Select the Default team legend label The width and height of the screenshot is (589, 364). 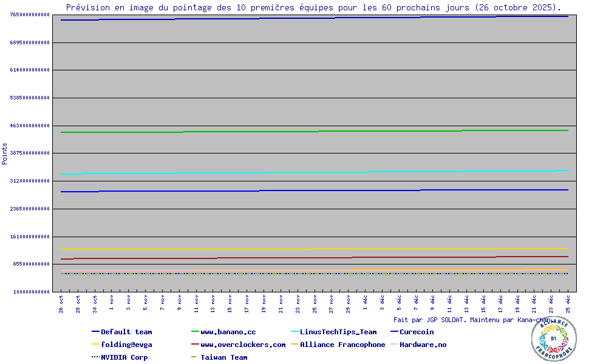126,332
